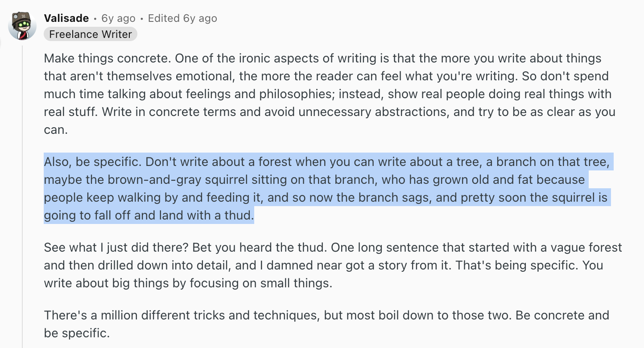Open the '6y ago' comment timestamp

point(118,18)
